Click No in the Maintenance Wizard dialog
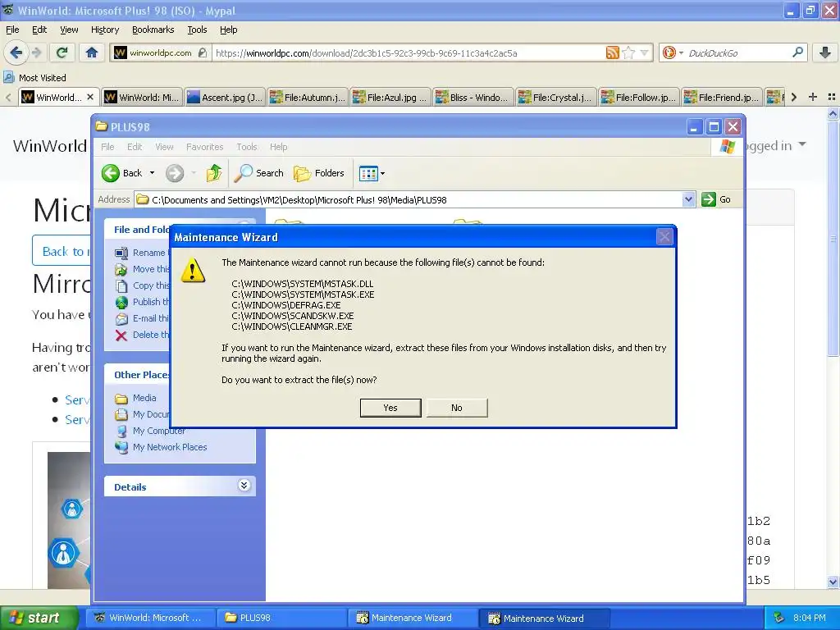 click(x=456, y=408)
